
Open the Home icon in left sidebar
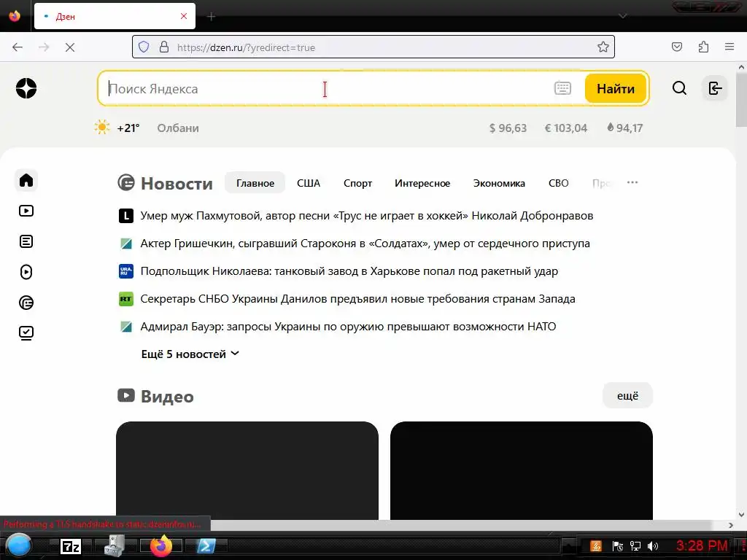tap(26, 181)
